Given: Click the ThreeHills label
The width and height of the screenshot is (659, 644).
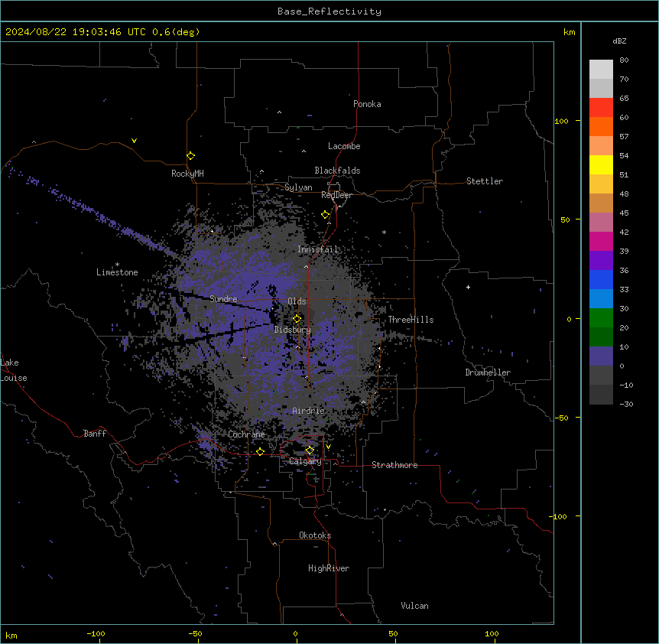Looking at the screenshot, I should [x=411, y=320].
